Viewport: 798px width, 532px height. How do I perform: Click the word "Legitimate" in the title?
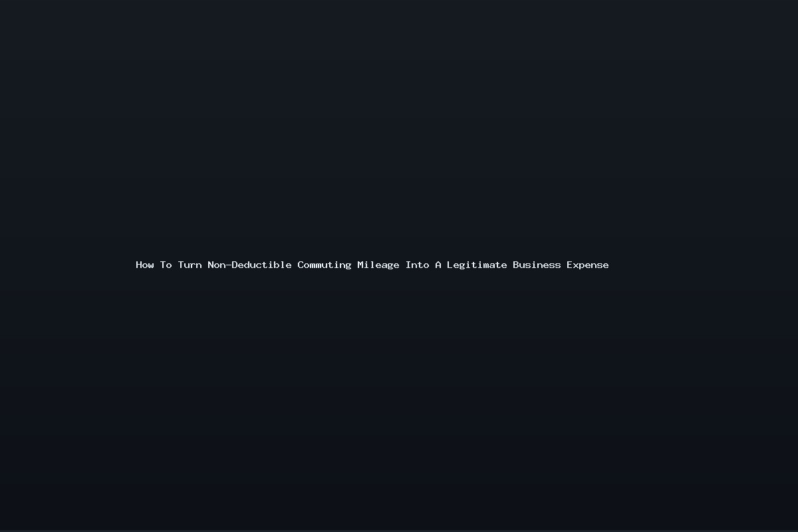pyautogui.click(x=477, y=265)
